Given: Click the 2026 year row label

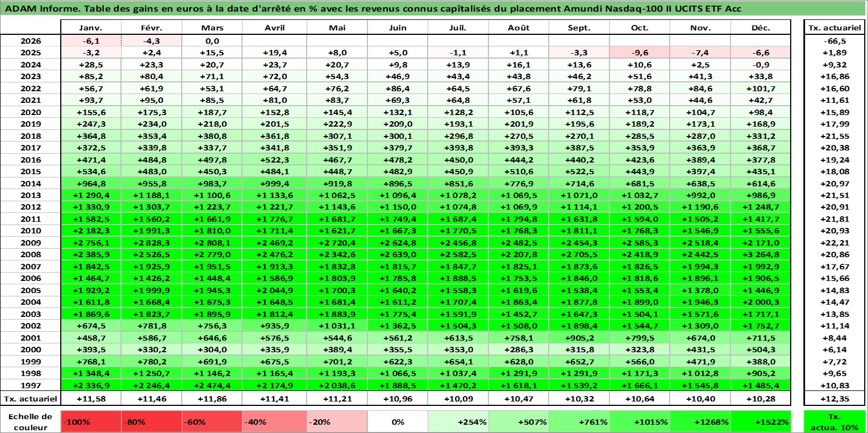Looking at the screenshot, I should 30,41.
